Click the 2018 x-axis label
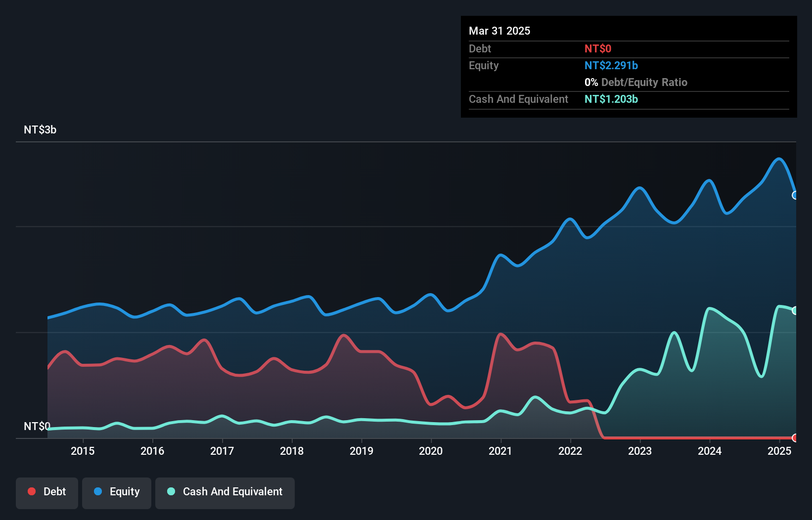Screen dimensions: 812x520 tap(292, 451)
